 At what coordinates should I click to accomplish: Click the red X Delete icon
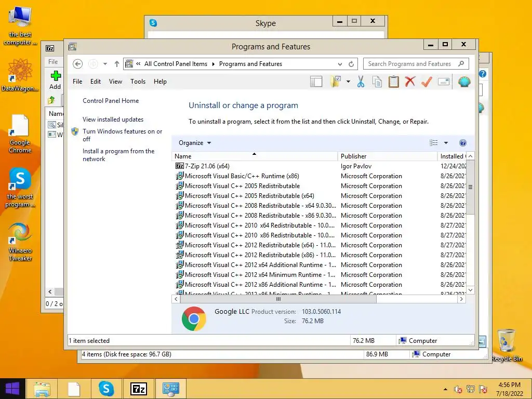410,82
